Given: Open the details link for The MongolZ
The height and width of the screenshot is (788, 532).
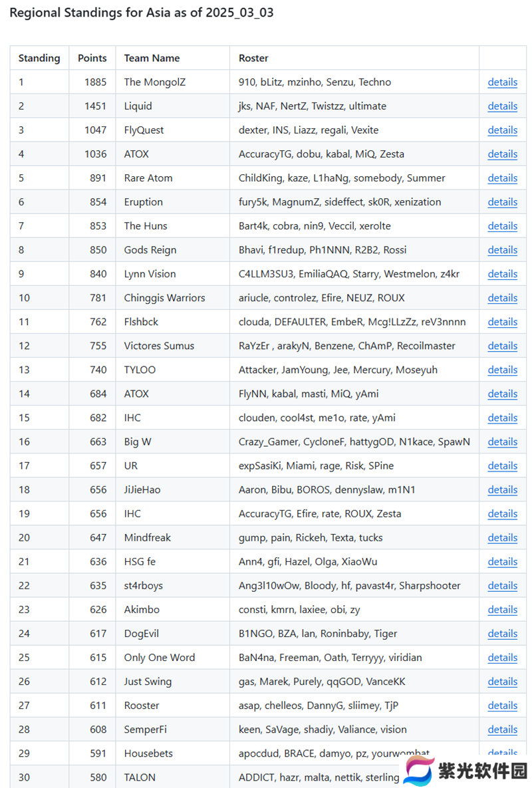Looking at the screenshot, I should tap(502, 82).
